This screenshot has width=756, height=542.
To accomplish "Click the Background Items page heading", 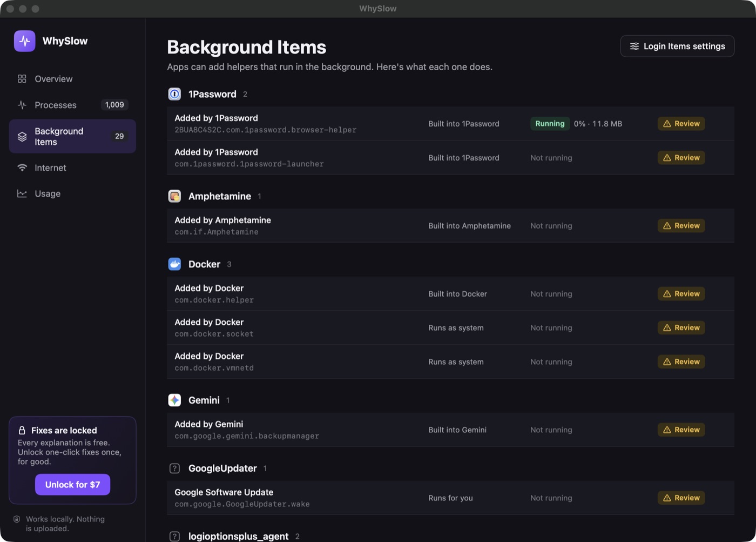I will [x=246, y=47].
